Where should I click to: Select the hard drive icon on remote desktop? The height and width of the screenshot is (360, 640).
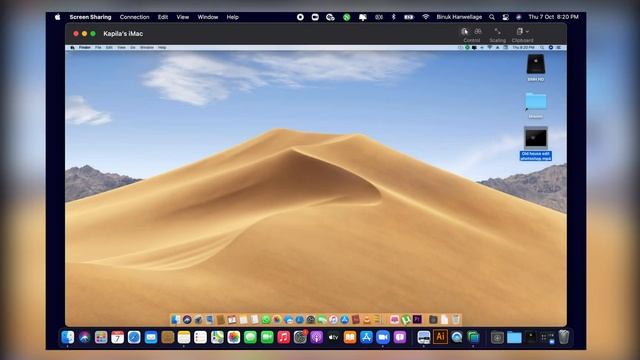click(536, 64)
